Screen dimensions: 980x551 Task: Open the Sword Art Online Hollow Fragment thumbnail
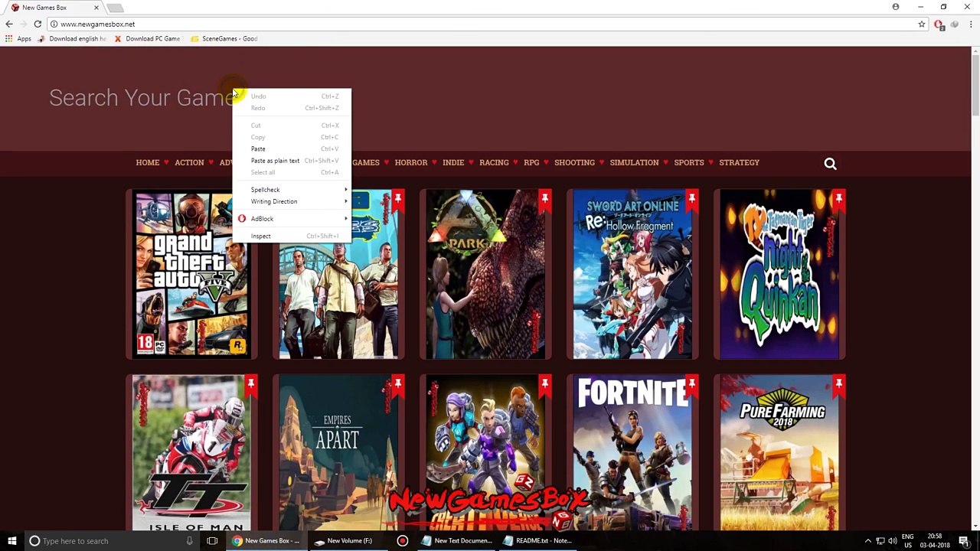pyautogui.click(x=632, y=274)
